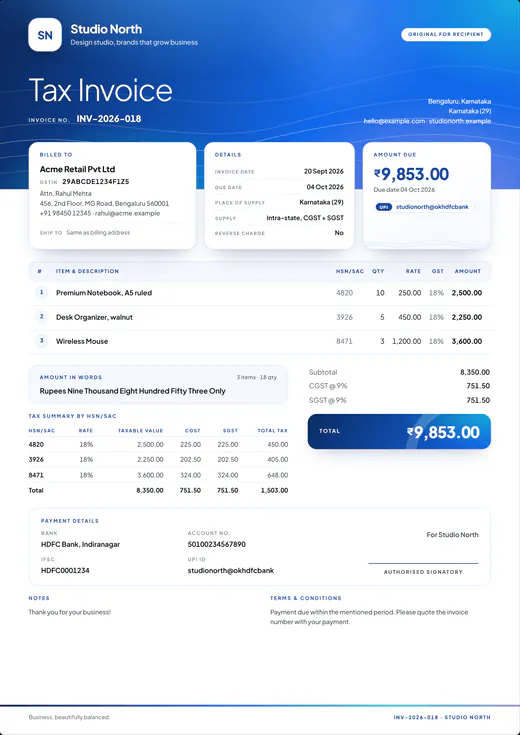Click the blue TOTAL ₹9,853.00 banner
520x735 pixels.
(x=399, y=432)
